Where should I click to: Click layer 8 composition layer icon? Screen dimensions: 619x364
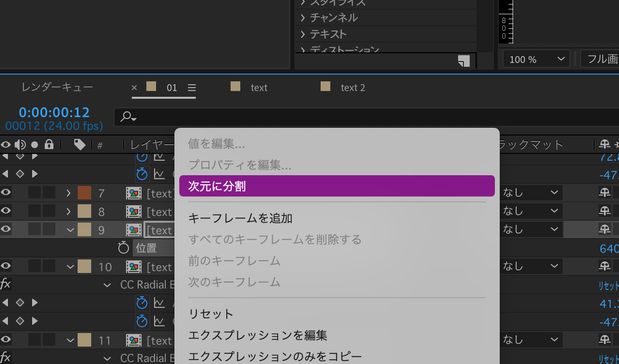click(x=134, y=212)
